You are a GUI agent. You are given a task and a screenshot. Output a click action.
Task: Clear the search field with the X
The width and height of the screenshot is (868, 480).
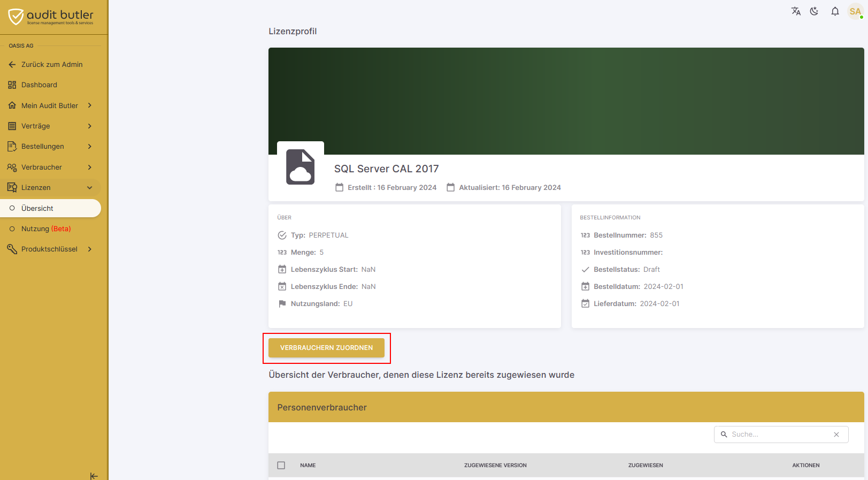coord(836,435)
